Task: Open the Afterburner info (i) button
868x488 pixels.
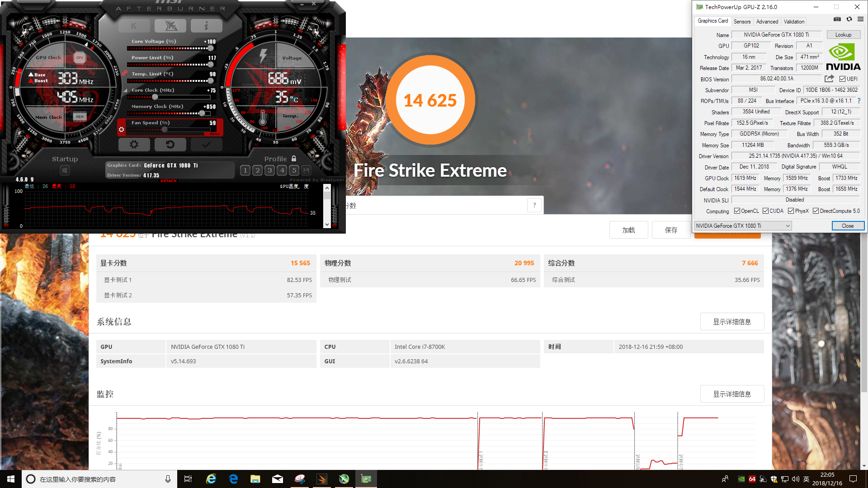Action: tap(206, 26)
